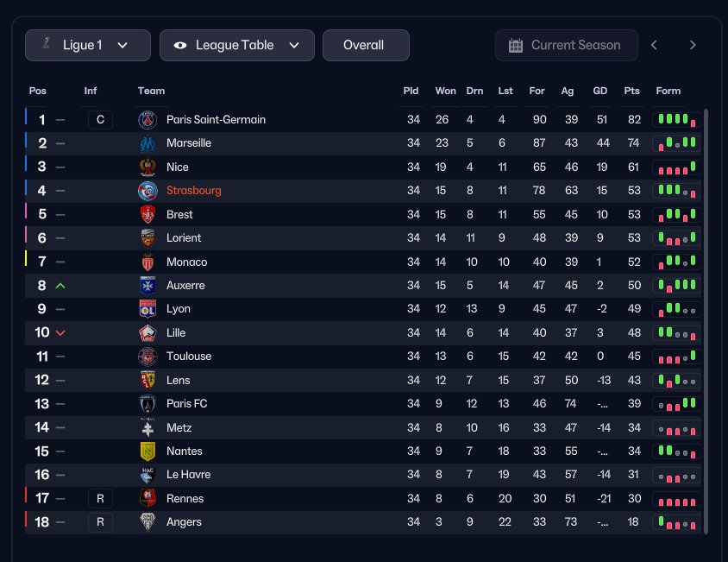
Task: Click the Paris Saint-Germain club crest
Action: [x=147, y=120]
